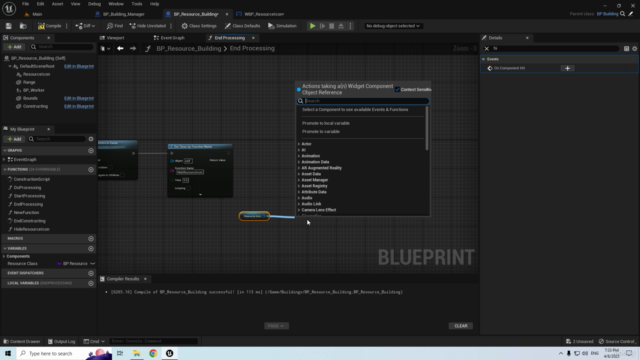The height and width of the screenshot is (360, 640).
Task: Open the Tools menu
Action: pyautogui.click(x=137, y=4)
